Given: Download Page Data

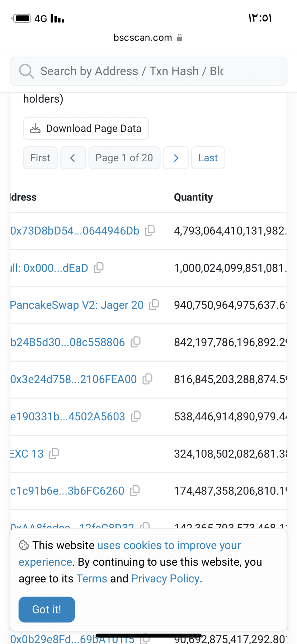Looking at the screenshot, I should (86, 128).
